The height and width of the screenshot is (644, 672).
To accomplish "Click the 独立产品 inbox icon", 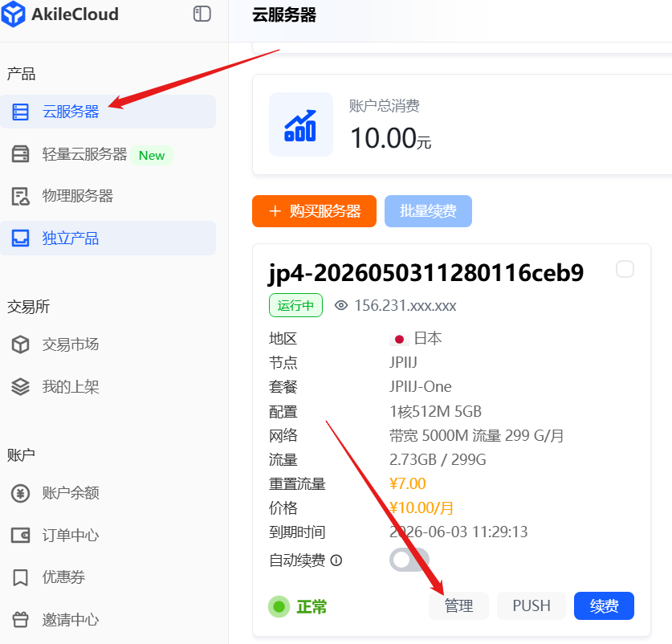I will [x=20, y=238].
